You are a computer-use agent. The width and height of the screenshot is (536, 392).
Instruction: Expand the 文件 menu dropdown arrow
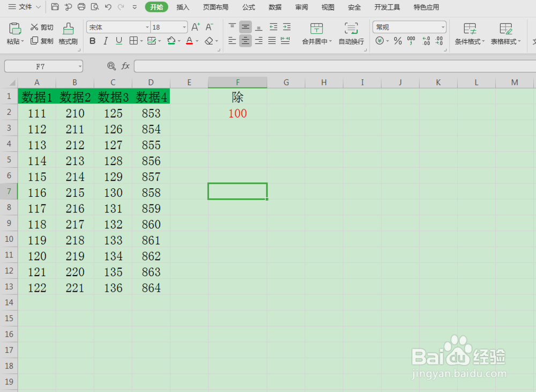pos(38,7)
